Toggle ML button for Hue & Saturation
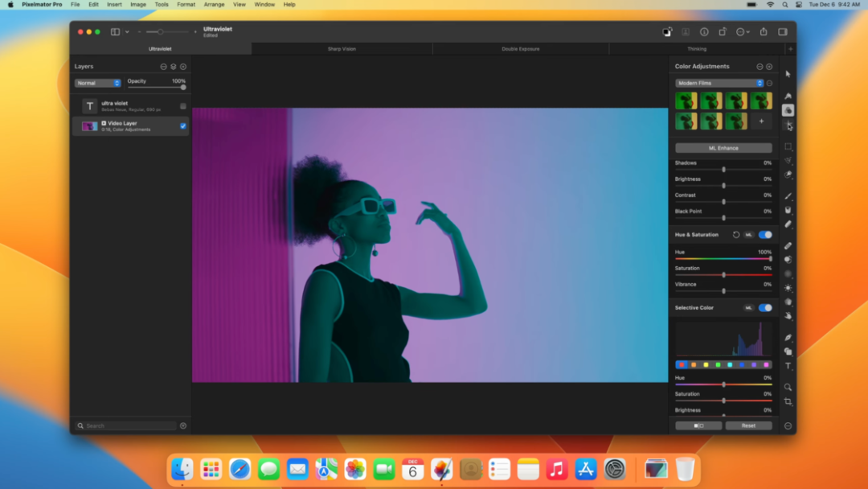 pos(749,235)
